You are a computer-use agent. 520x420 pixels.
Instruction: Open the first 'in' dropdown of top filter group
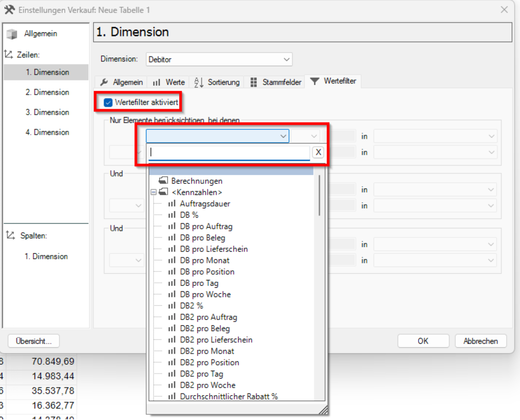(x=435, y=136)
